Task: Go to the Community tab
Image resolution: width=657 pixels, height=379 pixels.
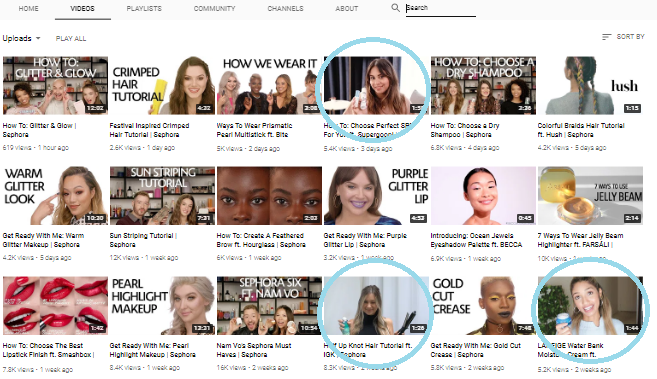Action: pos(215,8)
